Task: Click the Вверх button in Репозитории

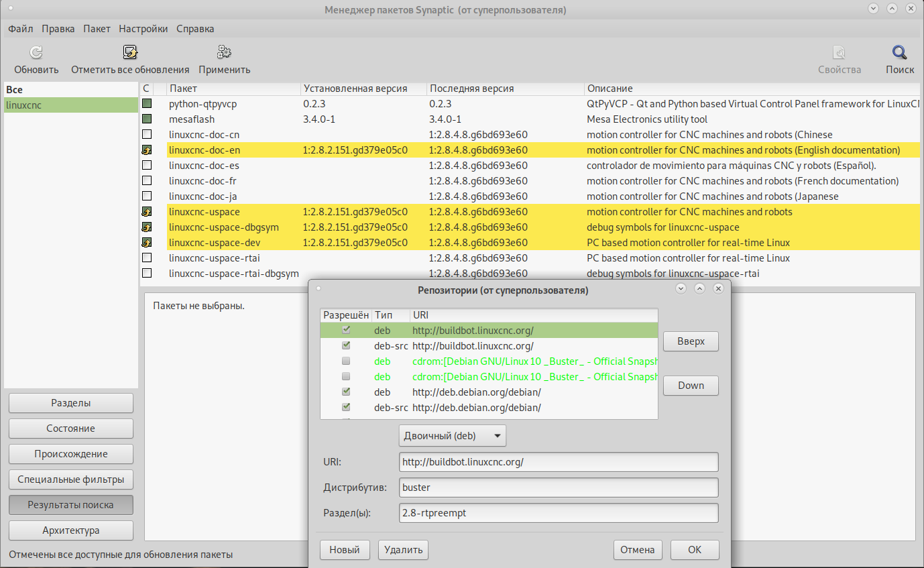Action: (691, 341)
